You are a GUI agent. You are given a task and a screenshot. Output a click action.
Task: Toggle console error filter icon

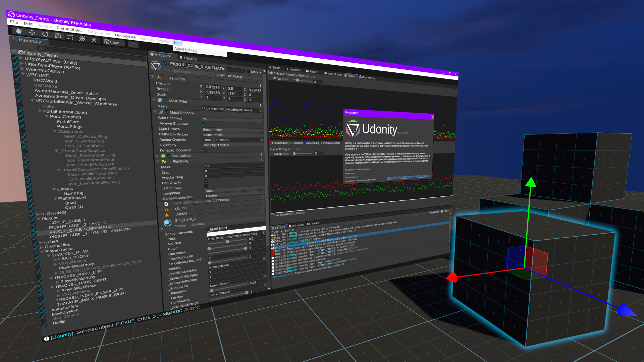449,210
